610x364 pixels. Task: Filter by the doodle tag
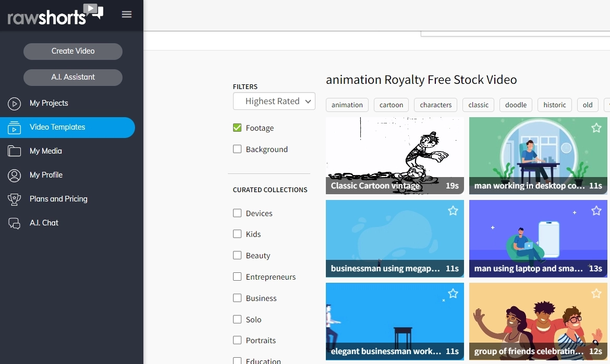click(x=516, y=105)
